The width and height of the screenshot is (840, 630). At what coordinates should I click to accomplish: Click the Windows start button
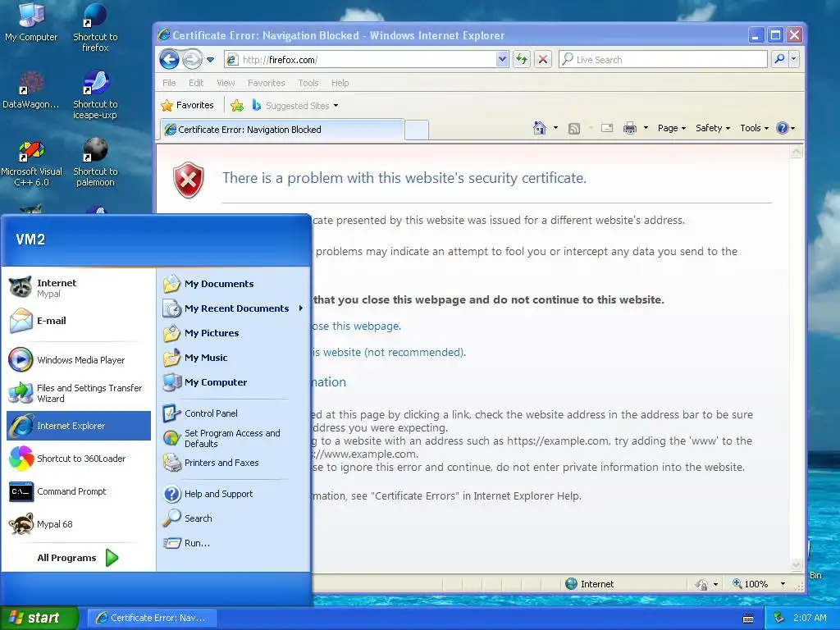pos(39,618)
